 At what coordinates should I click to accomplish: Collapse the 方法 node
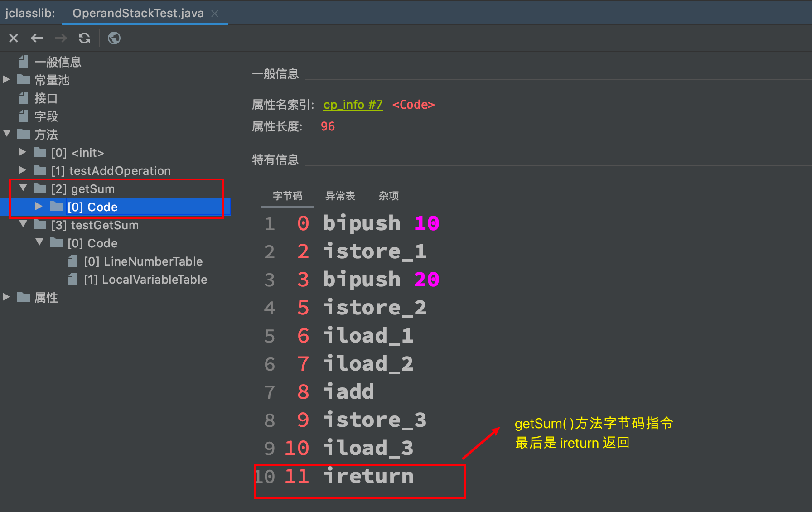click(6, 134)
